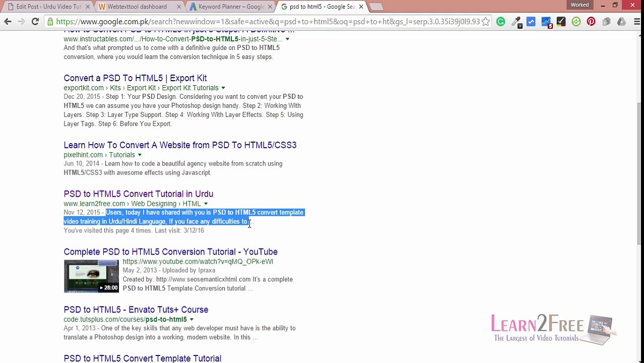Click the youtube.com watch URL text

(x=198, y=262)
